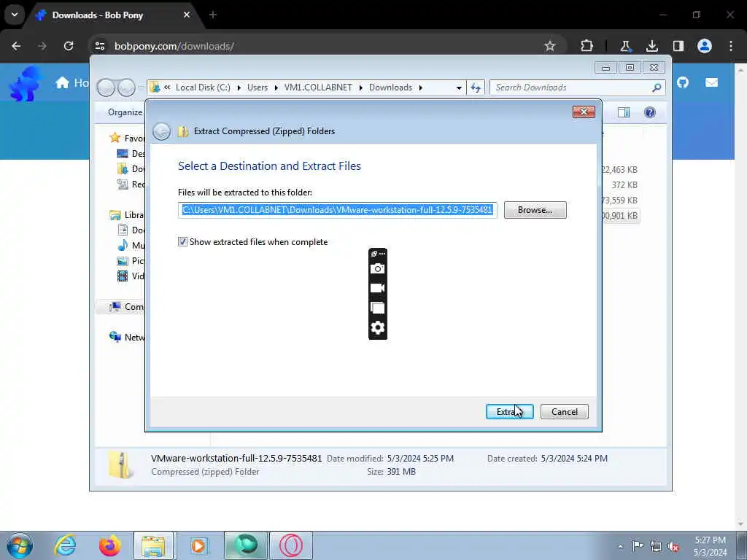Start recording with the video camera icon

377,288
